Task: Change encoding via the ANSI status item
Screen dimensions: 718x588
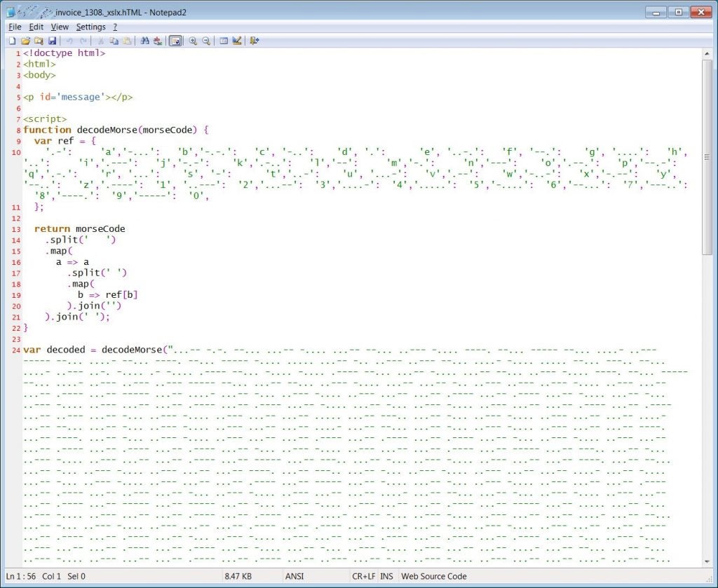Action: (x=292, y=576)
